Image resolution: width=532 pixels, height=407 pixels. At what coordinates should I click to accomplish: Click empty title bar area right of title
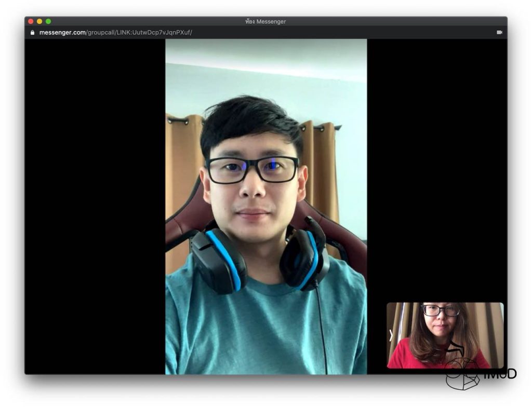(x=395, y=21)
